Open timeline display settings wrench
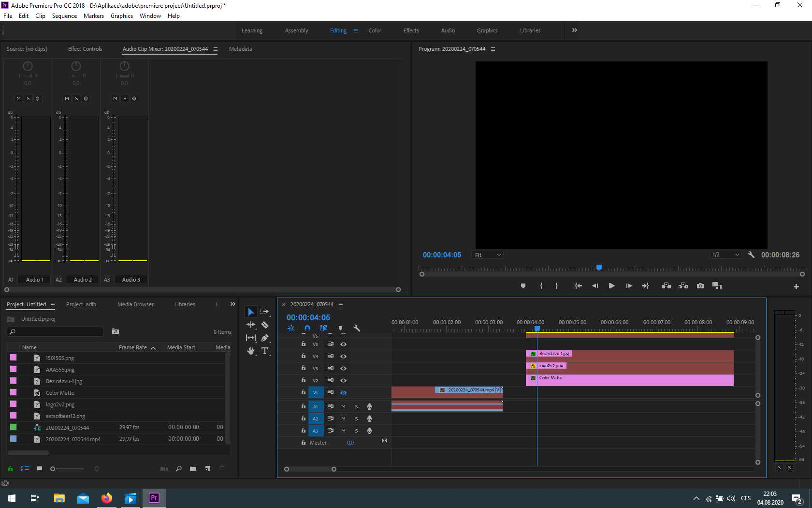Screen dimensions: 812x508 click(x=357, y=328)
